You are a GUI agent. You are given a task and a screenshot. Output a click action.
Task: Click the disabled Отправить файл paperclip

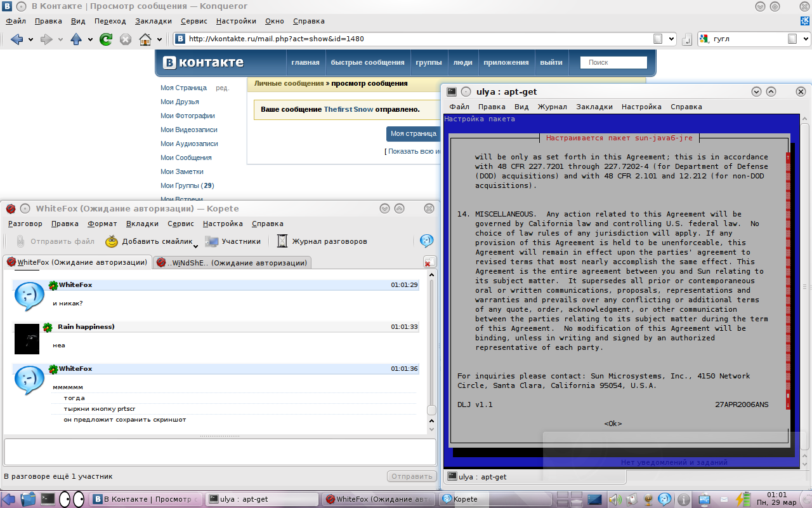click(x=55, y=241)
